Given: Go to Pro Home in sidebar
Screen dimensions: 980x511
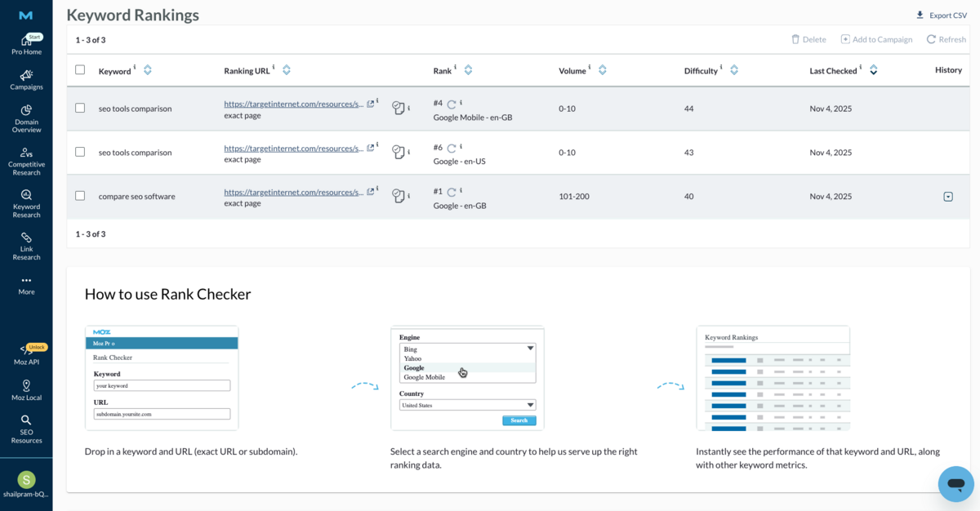Looking at the screenshot, I should [x=26, y=45].
